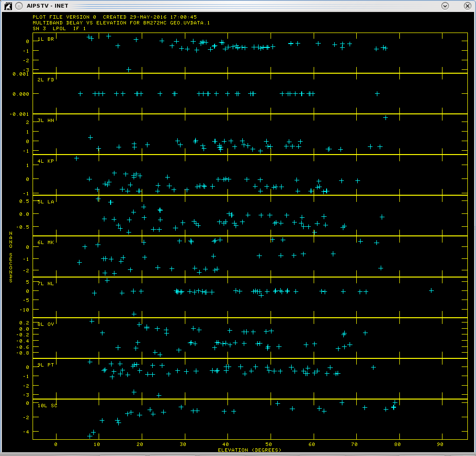Select the 8L OV panel label
This screenshot has height=456, width=476.
coord(46,324)
